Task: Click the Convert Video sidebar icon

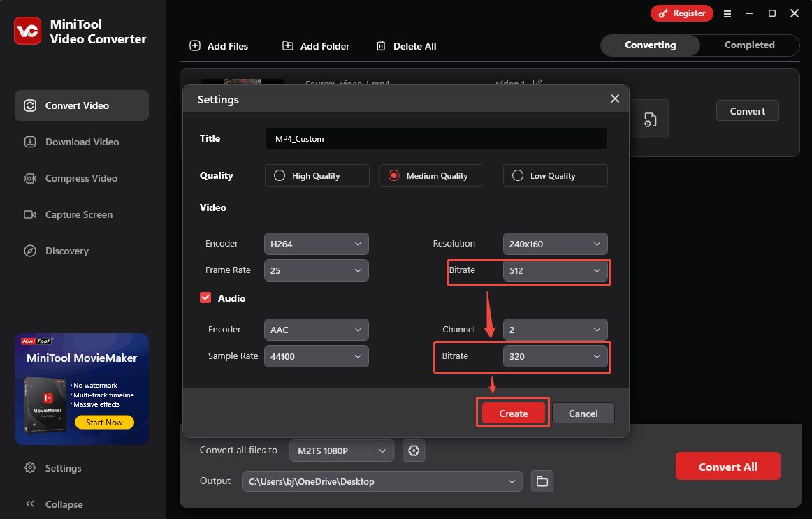Action: tap(30, 105)
